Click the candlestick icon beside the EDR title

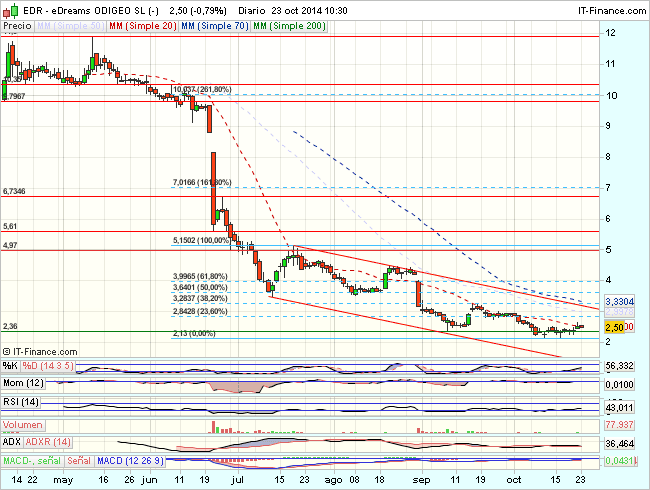pos(10,10)
